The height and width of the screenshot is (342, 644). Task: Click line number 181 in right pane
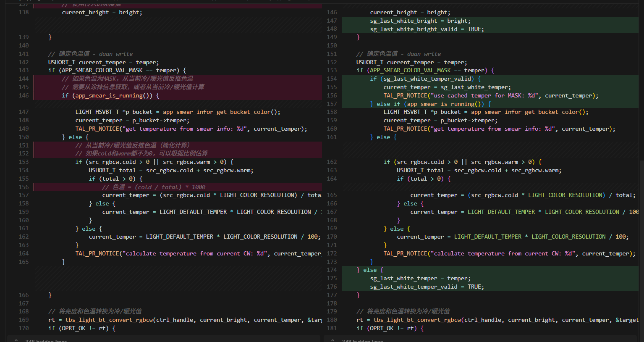(x=332, y=328)
